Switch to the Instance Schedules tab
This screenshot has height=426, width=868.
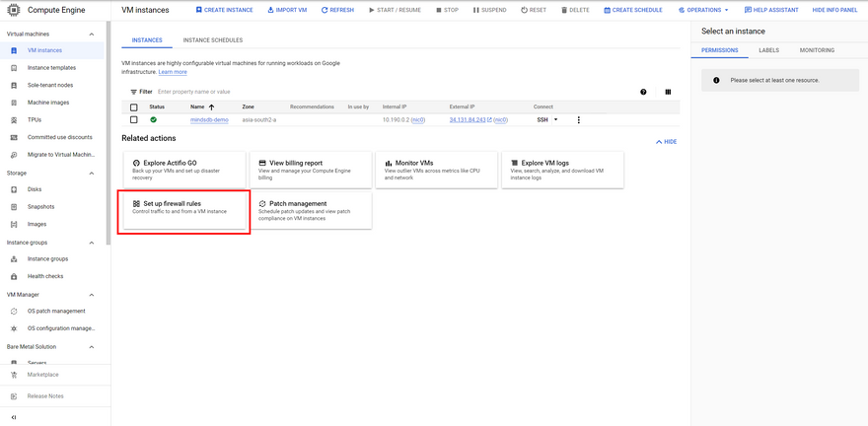[x=212, y=40]
